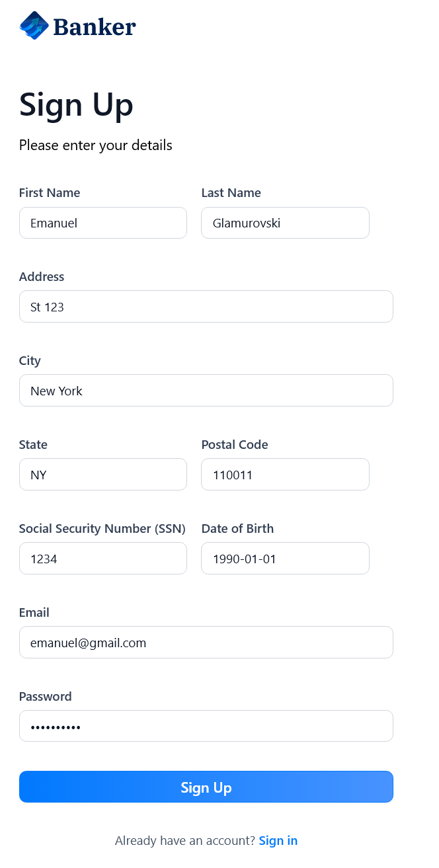Click the City field showing New York
439x868 pixels.
[x=206, y=391]
